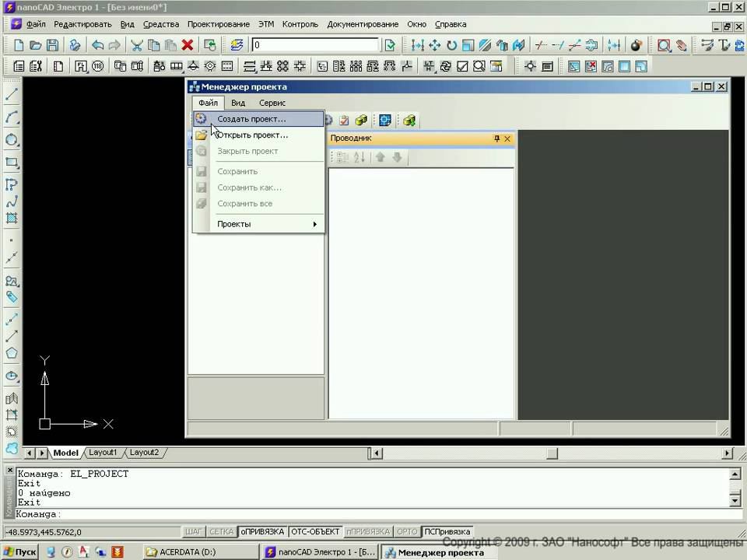Click the down arrow icon in Проводник panel
The height and width of the screenshot is (560, 747).
click(398, 157)
